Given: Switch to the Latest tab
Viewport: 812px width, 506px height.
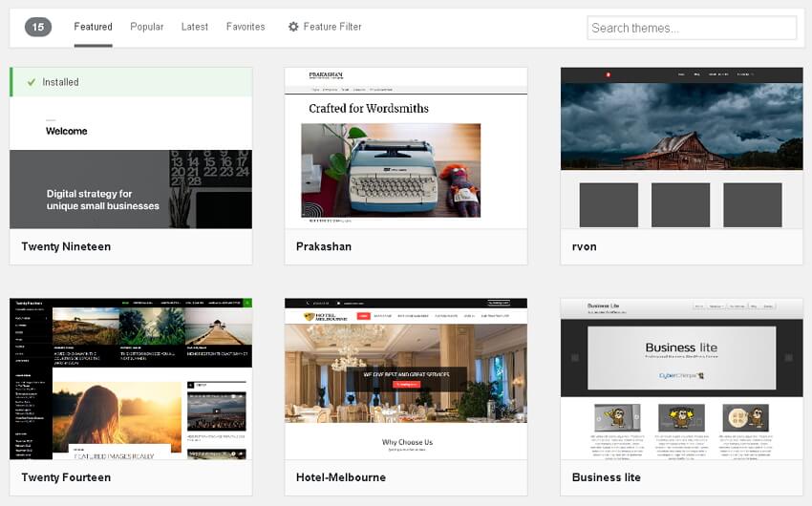Looking at the screenshot, I should click(x=195, y=27).
